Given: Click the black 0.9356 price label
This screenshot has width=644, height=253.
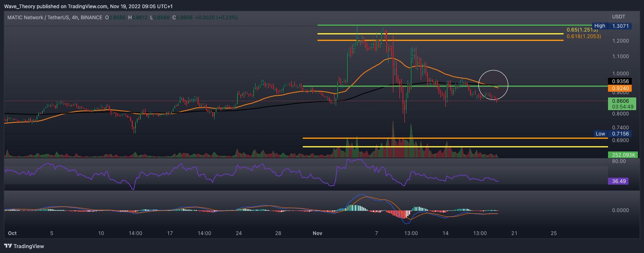Looking at the screenshot, I should (x=620, y=81).
